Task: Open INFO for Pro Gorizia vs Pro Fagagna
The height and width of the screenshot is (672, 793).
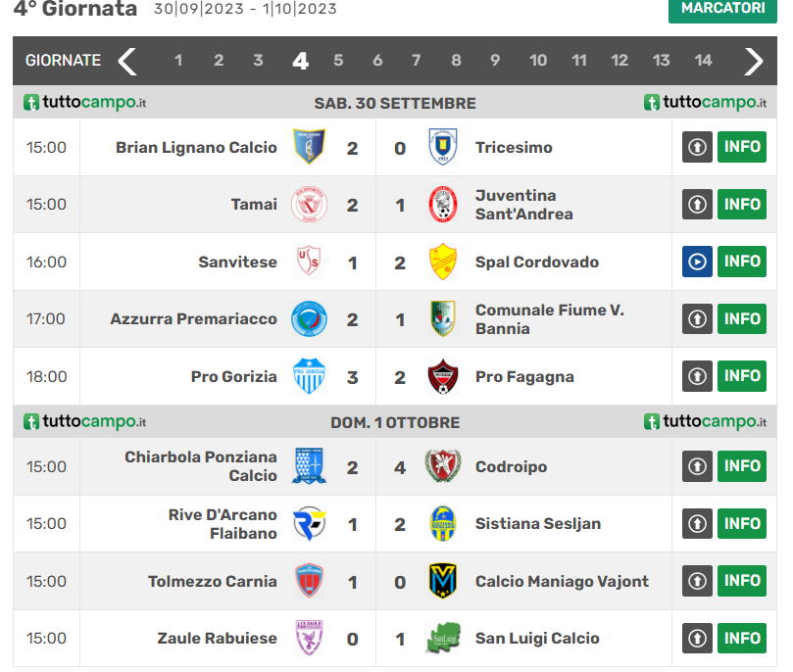Action: pos(742,376)
